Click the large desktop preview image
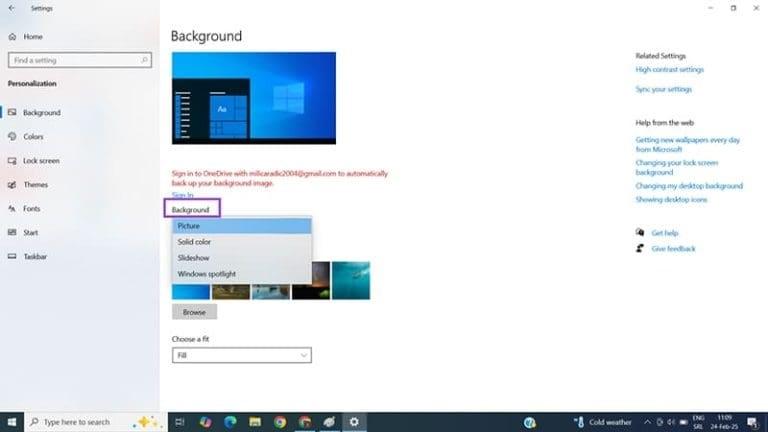 pyautogui.click(x=254, y=98)
